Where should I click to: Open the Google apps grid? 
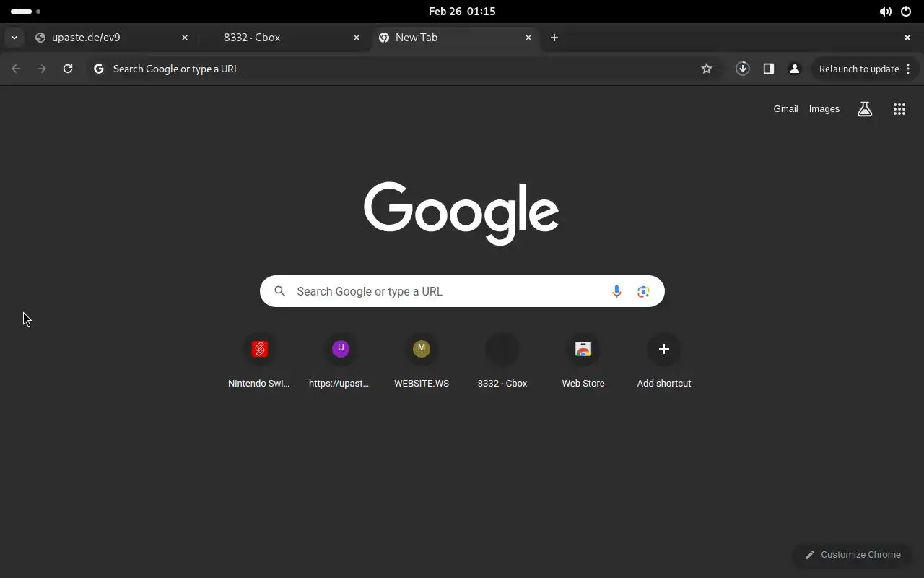pyautogui.click(x=899, y=109)
